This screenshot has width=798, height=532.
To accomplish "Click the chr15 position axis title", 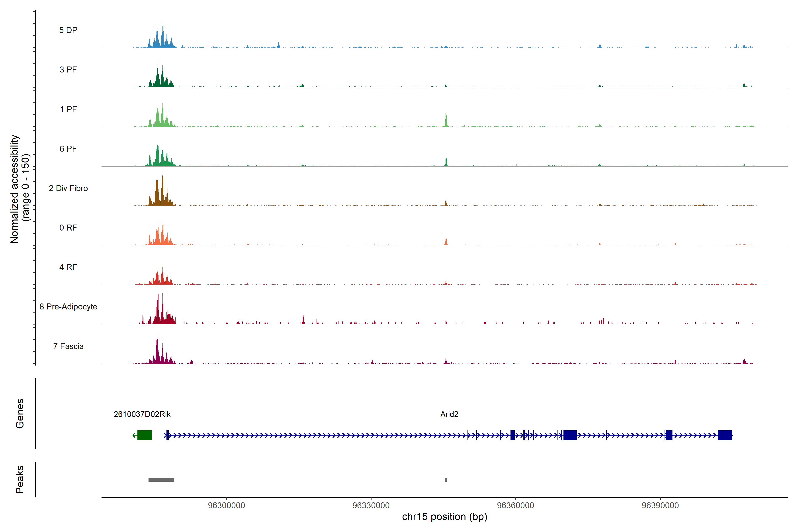I will point(444,517).
